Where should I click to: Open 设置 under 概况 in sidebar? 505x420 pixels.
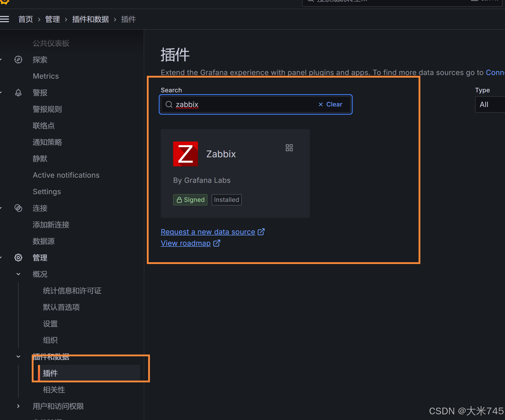(x=50, y=324)
